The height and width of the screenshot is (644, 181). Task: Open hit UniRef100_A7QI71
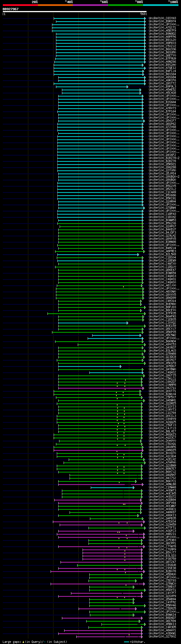(162, 28)
